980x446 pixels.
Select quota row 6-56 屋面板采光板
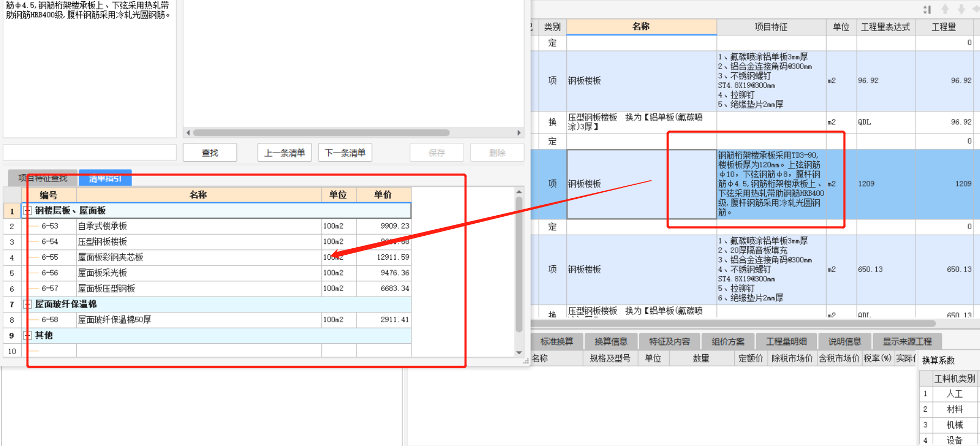216,273
